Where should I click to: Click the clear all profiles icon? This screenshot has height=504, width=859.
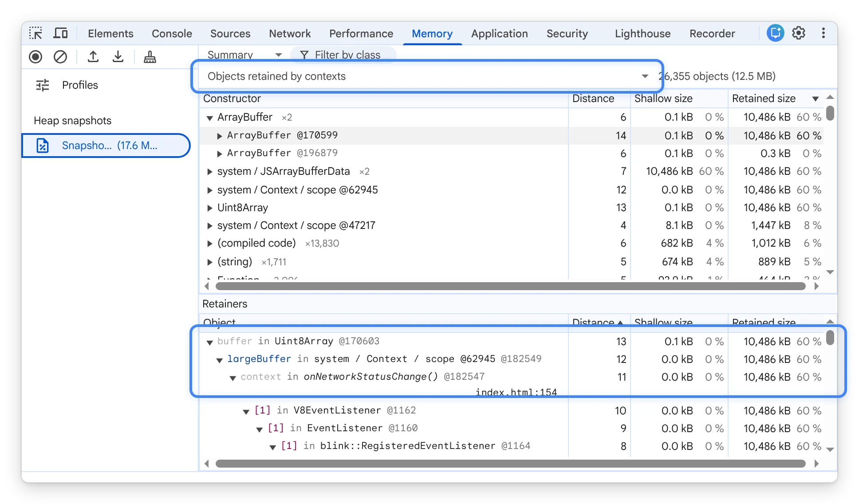60,57
